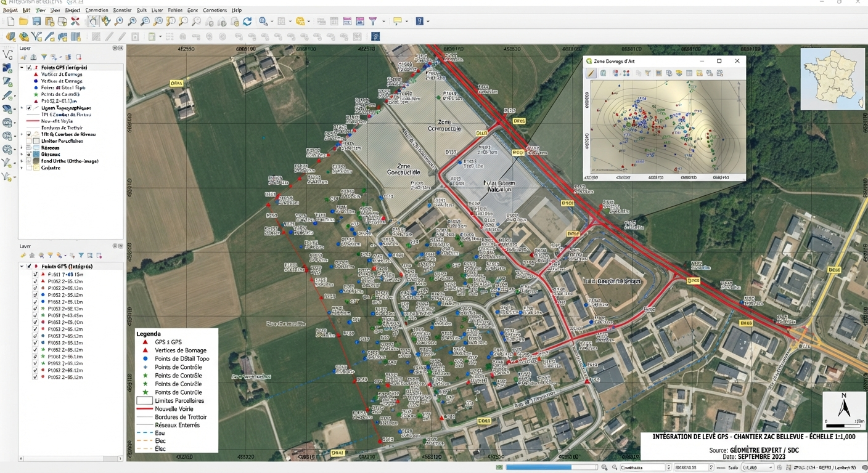The height and width of the screenshot is (473, 868).
Task: Click the leftmost icon in lower panel toolbar
Action: click(x=23, y=256)
